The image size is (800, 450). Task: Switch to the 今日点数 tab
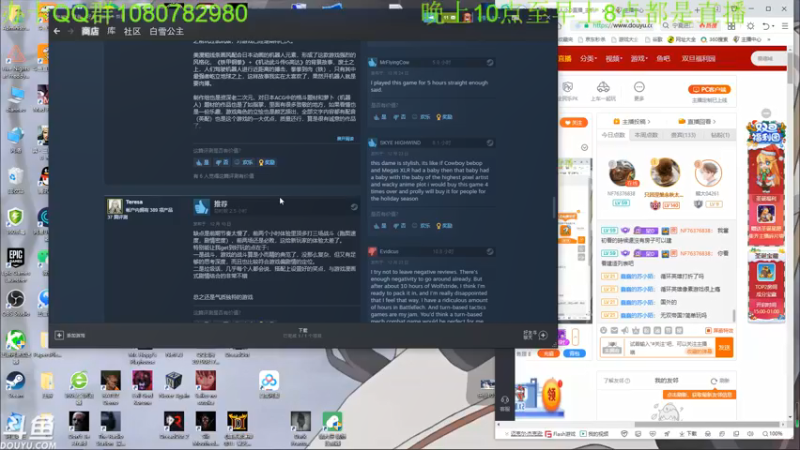coord(613,135)
